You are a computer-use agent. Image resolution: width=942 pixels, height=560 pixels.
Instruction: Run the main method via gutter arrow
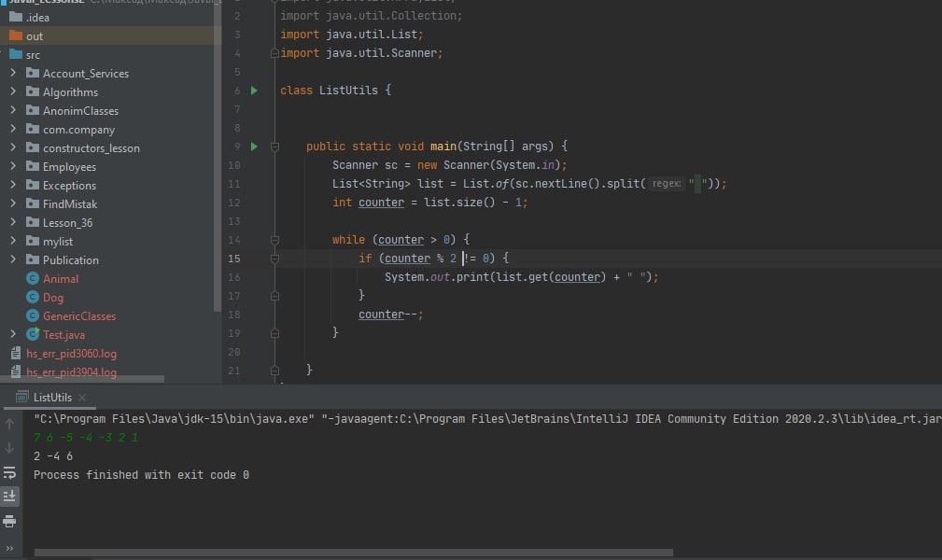254,147
